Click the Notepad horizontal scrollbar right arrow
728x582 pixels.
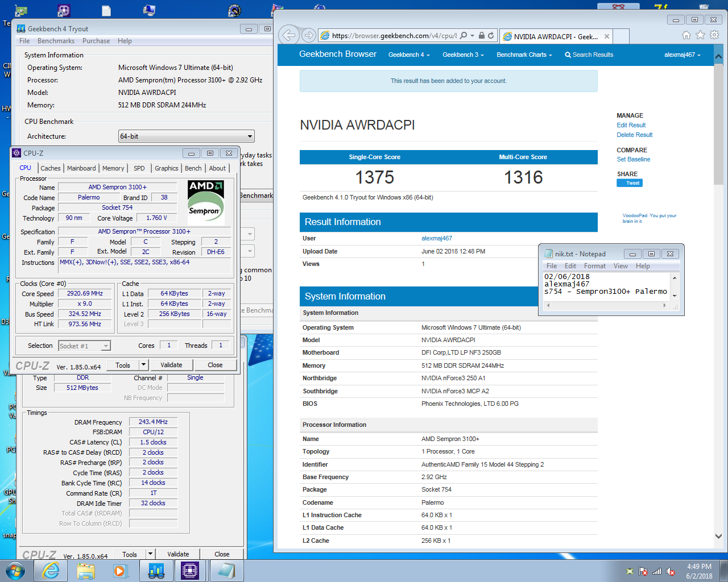(664, 305)
